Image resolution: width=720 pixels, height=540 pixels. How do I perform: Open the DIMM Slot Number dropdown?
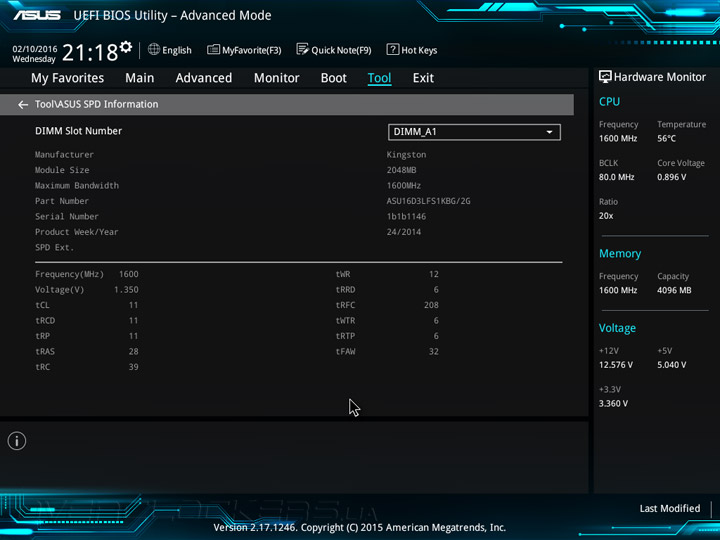(474, 132)
